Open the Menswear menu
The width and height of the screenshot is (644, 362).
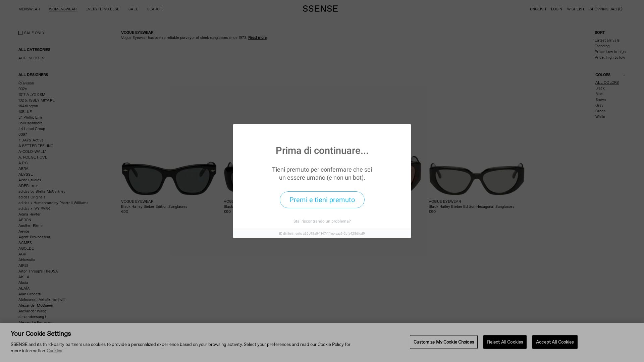pyautogui.click(x=29, y=9)
